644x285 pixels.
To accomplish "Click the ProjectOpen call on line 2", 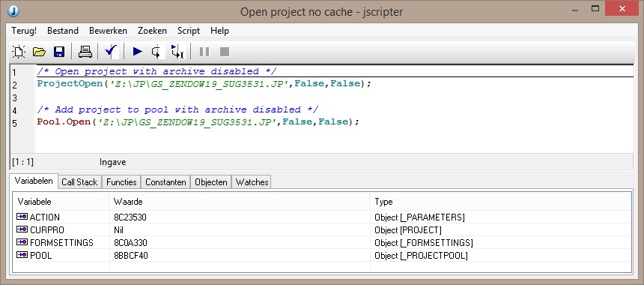I will pos(204,84).
